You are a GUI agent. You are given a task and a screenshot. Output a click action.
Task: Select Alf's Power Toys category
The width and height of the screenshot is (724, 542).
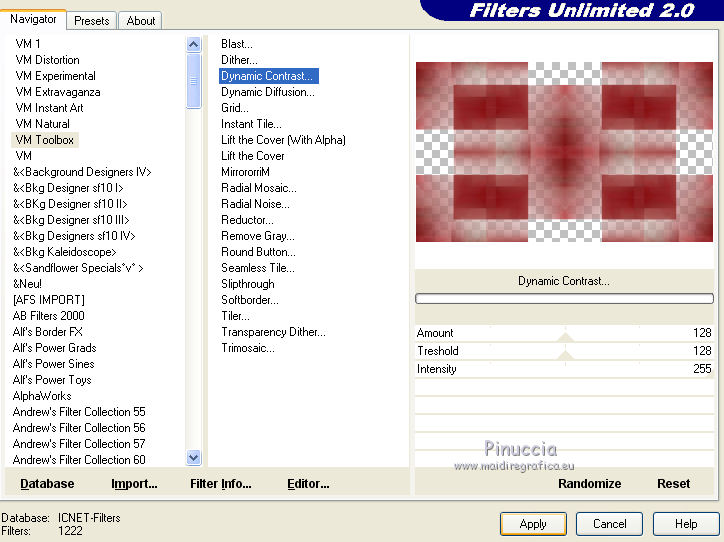pyautogui.click(x=52, y=380)
